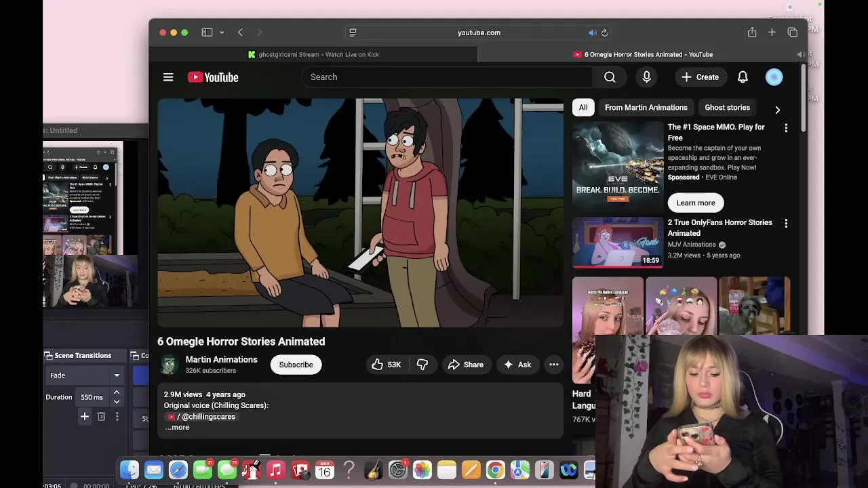Remove the scene transition with trash icon

click(101, 417)
